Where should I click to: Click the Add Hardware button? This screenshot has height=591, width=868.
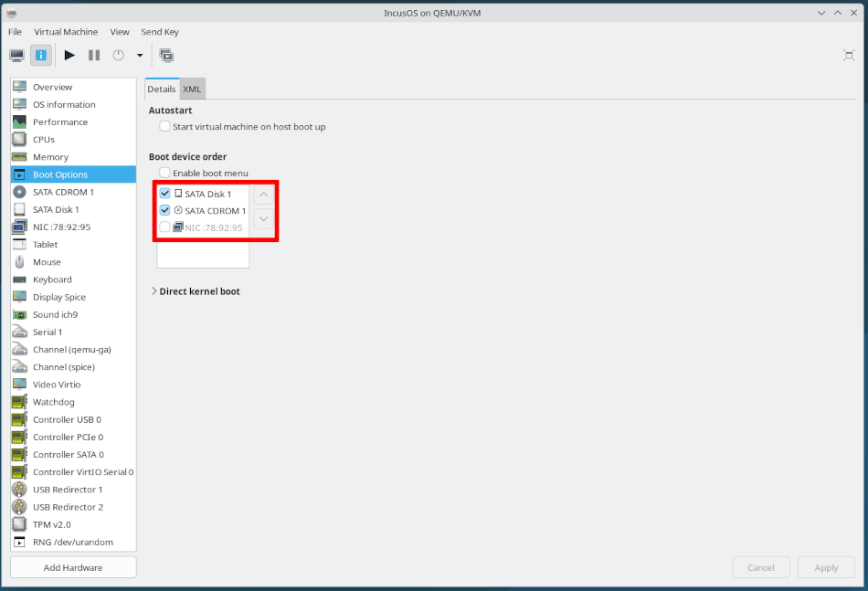click(72, 566)
